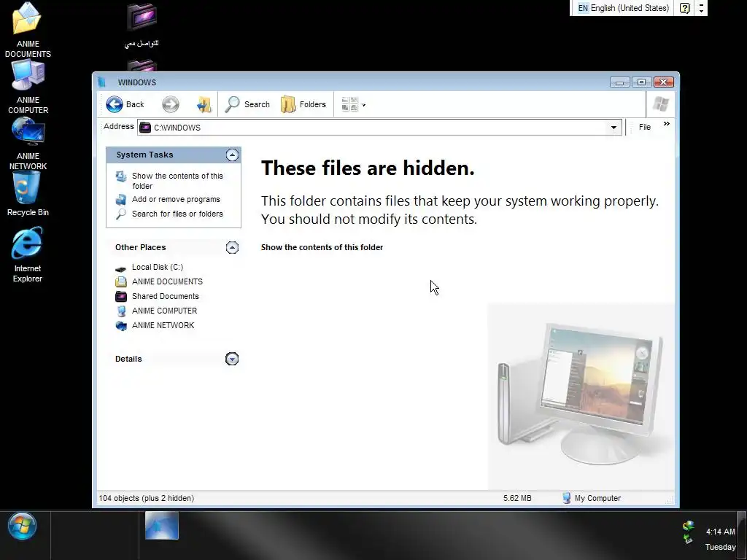This screenshot has height=560, width=747.
Task: Open the Arabic-named desktop folder
Action: coord(142,25)
